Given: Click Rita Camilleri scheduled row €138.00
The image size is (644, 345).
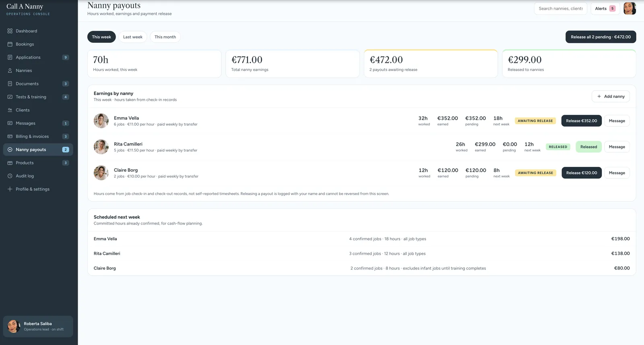Looking at the screenshot, I should point(361,254).
